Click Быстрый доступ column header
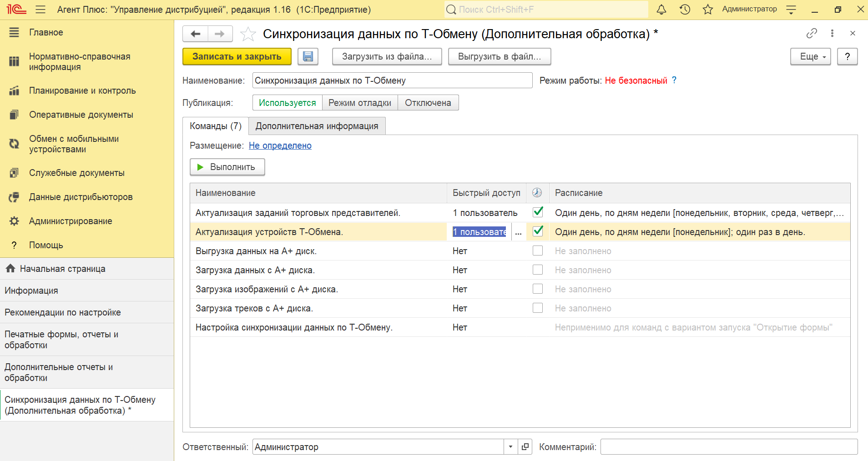Viewport: 868px width, 461px height. click(x=486, y=193)
